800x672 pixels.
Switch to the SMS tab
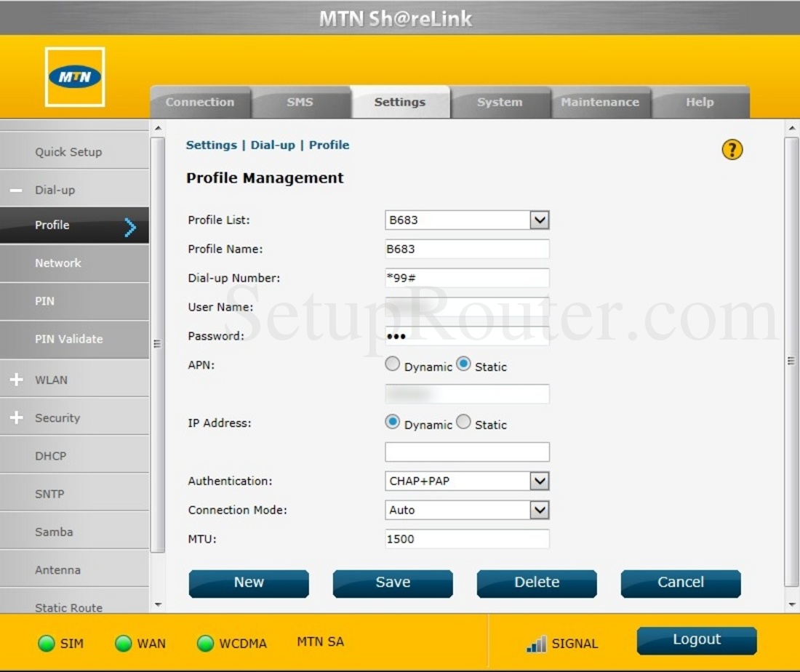coord(300,102)
